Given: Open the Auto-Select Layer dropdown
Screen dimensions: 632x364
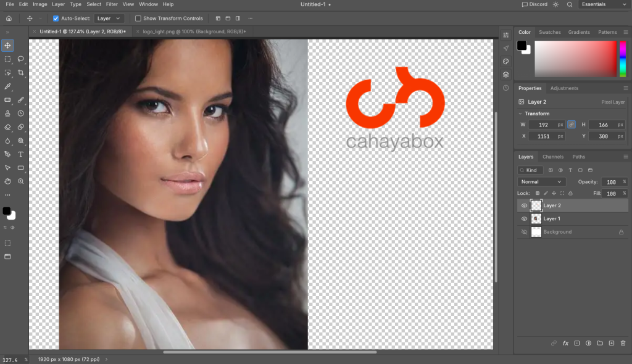Looking at the screenshot, I should point(109,18).
